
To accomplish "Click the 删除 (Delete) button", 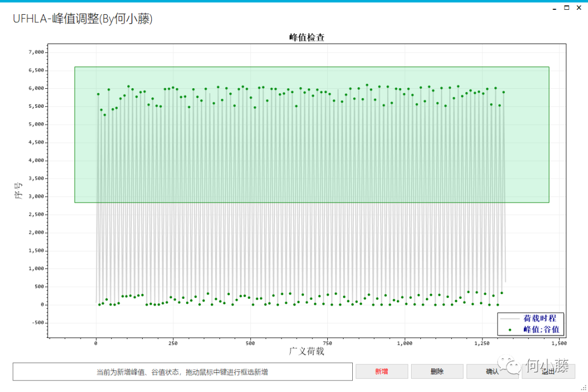I will (x=437, y=371).
